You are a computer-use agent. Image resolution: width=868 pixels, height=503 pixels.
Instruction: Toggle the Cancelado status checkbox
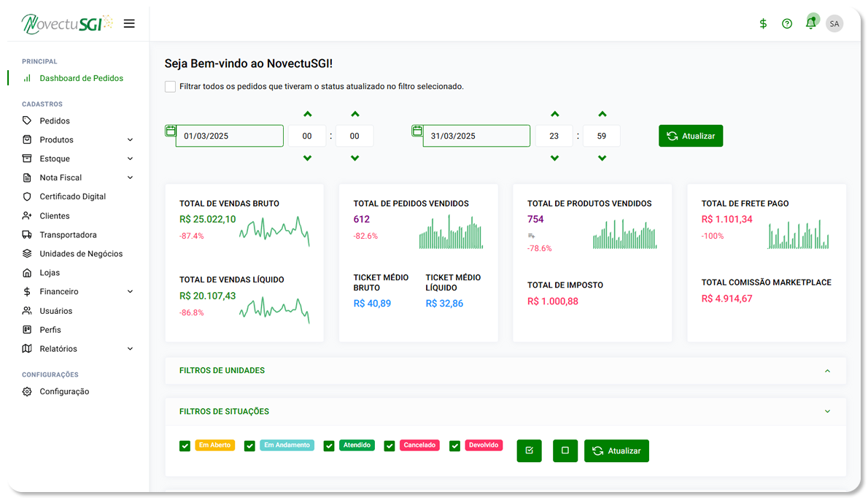coord(390,446)
